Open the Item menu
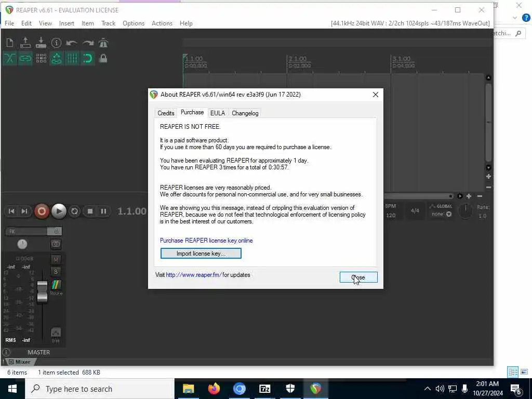Viewport: 532px width, 399px height. (87, 23)
